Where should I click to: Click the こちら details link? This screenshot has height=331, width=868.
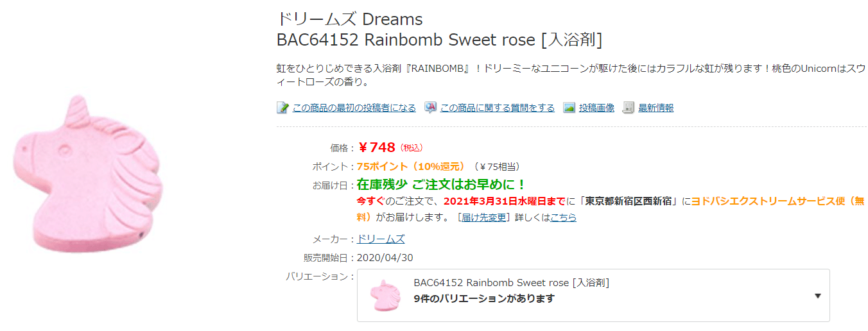click(x=563, y=217)
